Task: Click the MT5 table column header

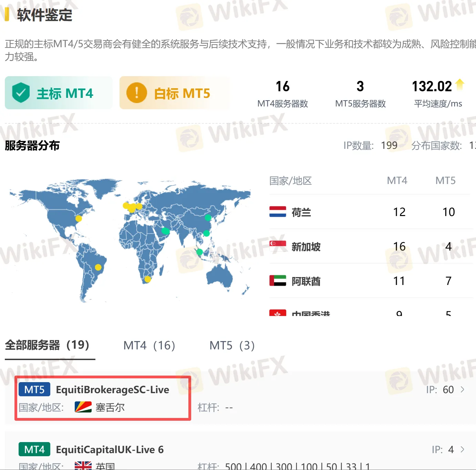Action: (x=446, y=181)
